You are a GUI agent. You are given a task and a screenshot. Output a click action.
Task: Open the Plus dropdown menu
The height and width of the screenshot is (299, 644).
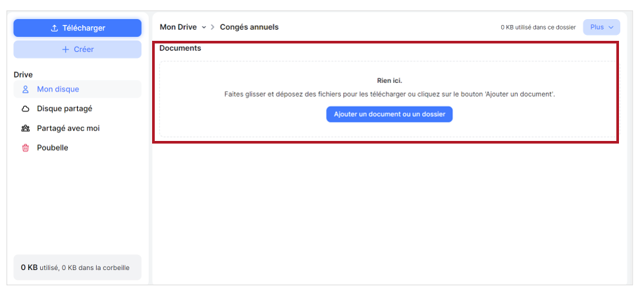601,27
